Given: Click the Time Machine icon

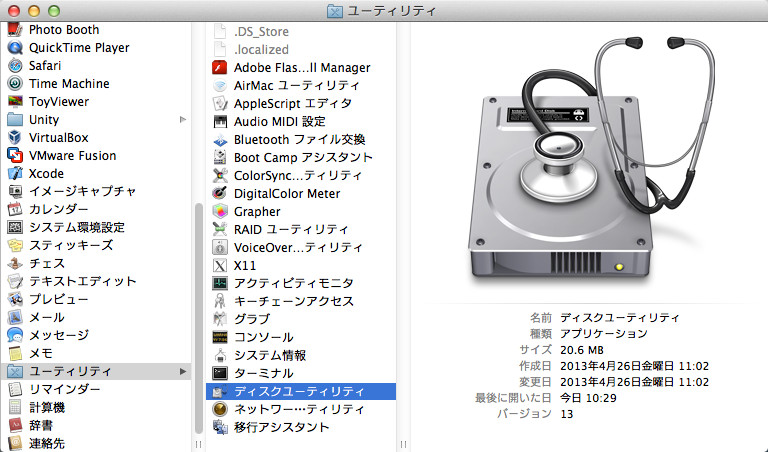Looking at the screenshot, I should pyautogui.click(x=15, y=84).
